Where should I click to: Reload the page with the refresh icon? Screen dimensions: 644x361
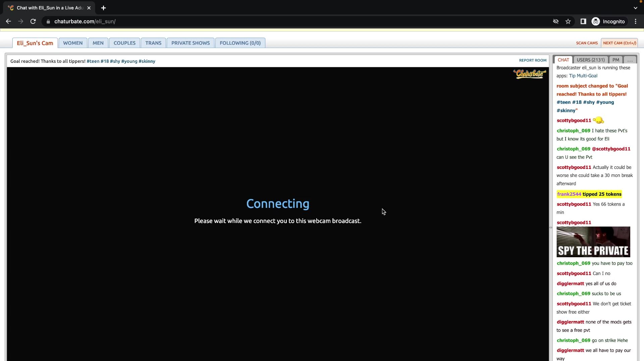point(33,21)
